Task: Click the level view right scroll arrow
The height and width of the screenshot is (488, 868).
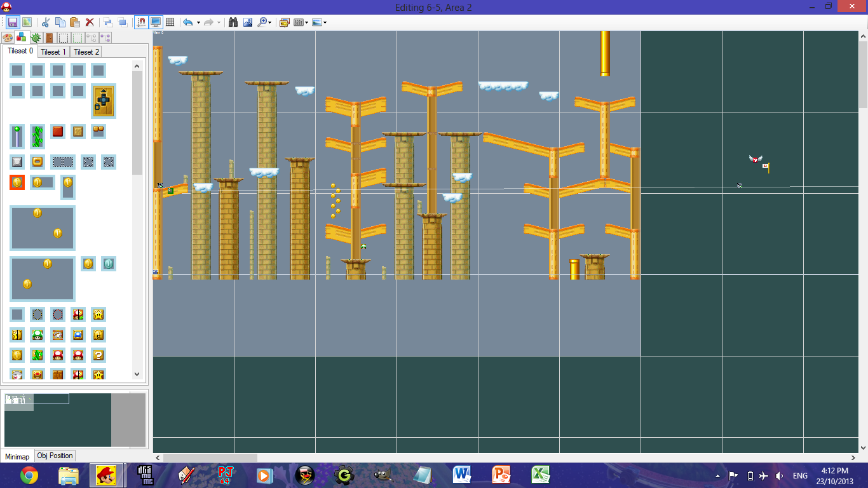Action: click(x=853, y=457)
